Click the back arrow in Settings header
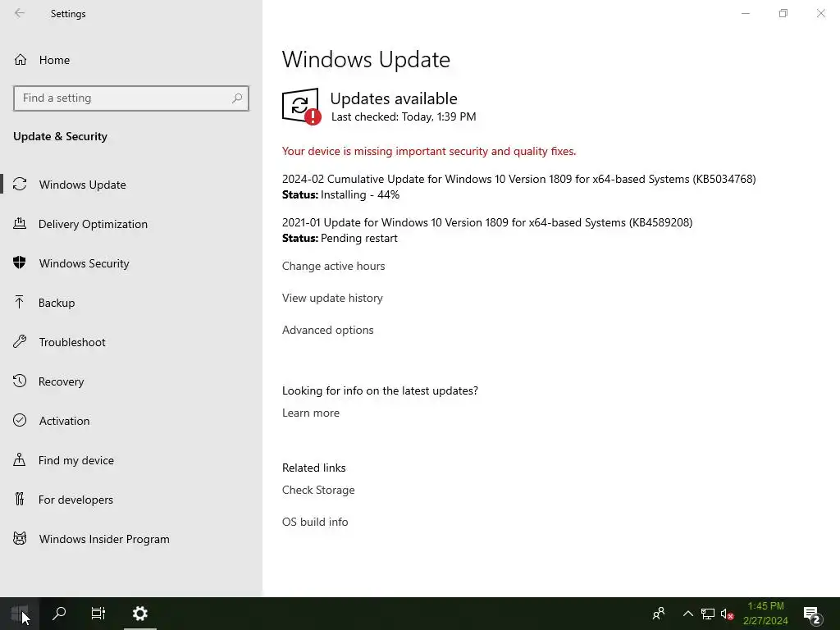This screenshot has height=630, width=840. click(20, 13)
